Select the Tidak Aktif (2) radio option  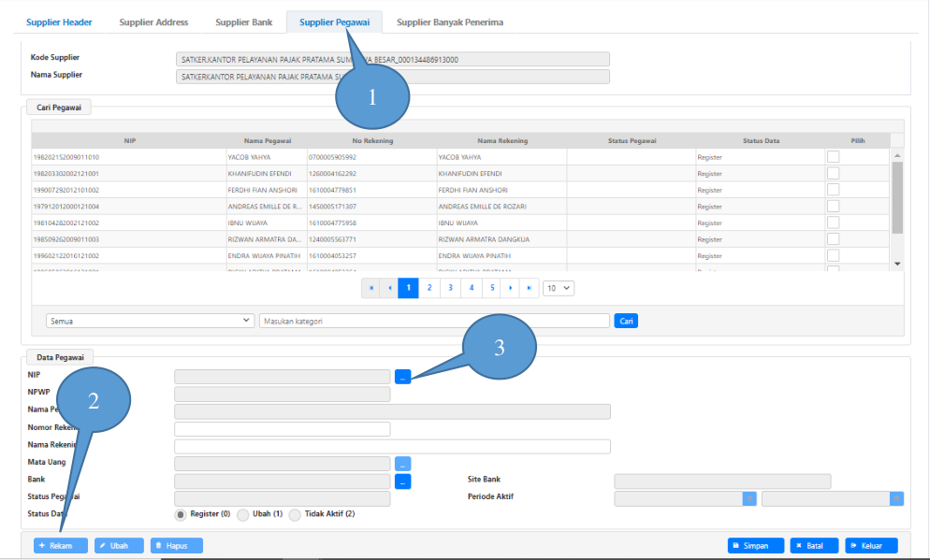[x=295, y=514]
